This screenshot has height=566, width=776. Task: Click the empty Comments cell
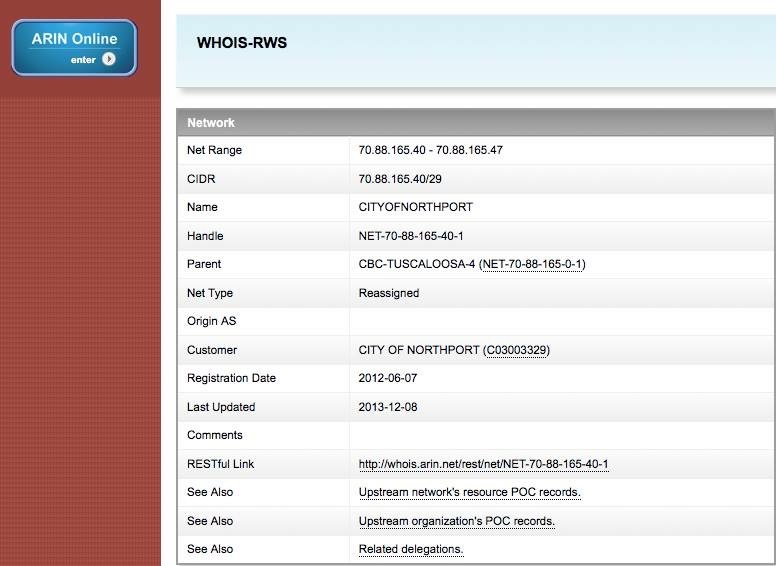560,436
